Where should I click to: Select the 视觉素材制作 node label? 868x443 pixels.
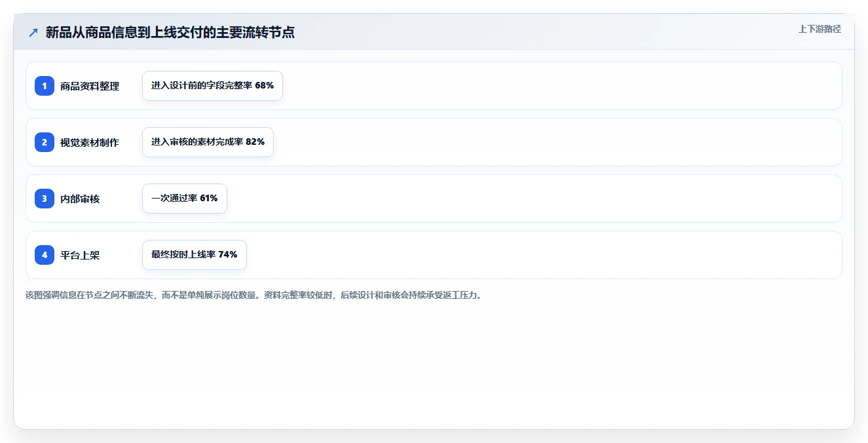pos(90,142)
